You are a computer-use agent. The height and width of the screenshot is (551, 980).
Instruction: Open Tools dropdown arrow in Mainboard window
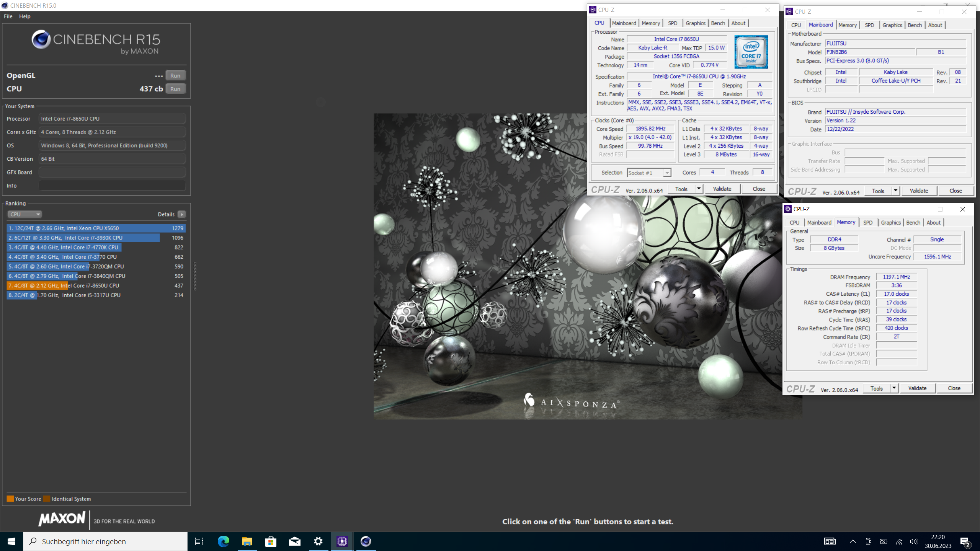point(896,191)
